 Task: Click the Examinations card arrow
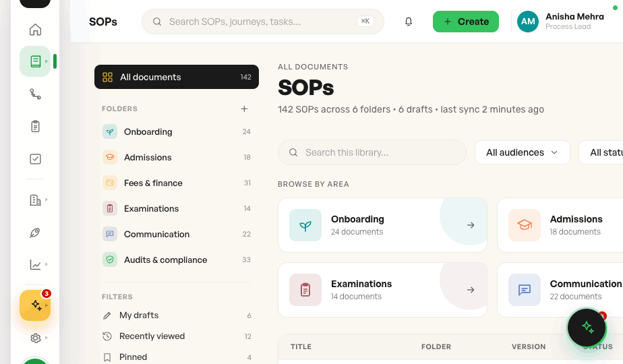pyautogui.click(x=471, y=290)
